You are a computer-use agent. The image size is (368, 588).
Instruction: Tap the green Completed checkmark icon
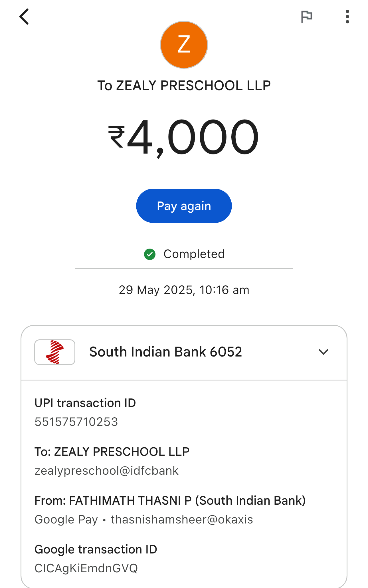coord(150,254)
